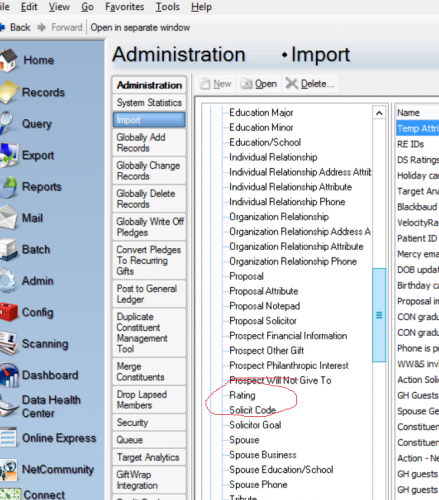
Task: Open the Home house icon
Action: pyautogui.click(x=9, y=60)
